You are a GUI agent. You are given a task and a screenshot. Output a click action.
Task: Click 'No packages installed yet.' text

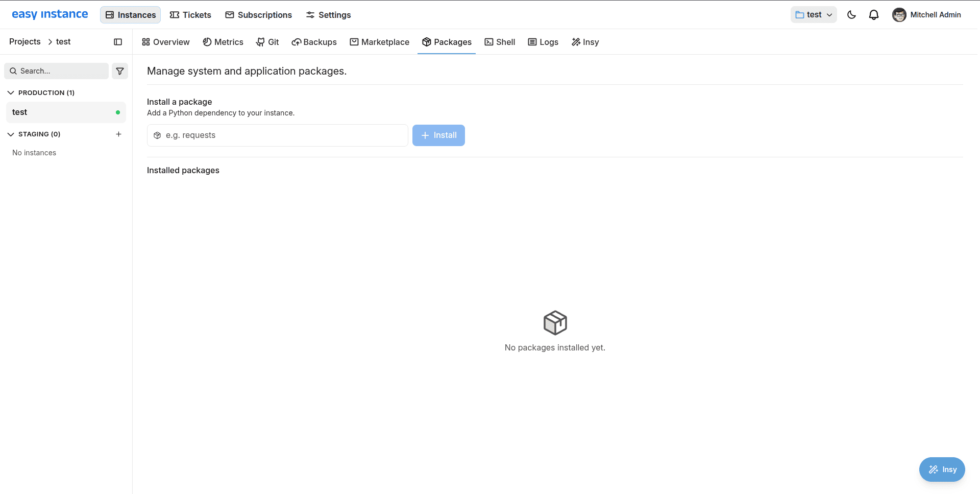(555, 347)
